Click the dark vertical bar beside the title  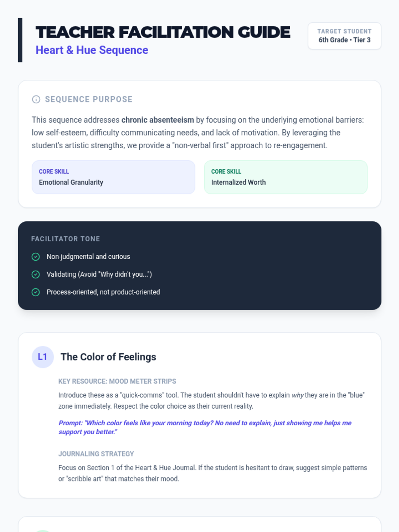(x=20, y=40)
